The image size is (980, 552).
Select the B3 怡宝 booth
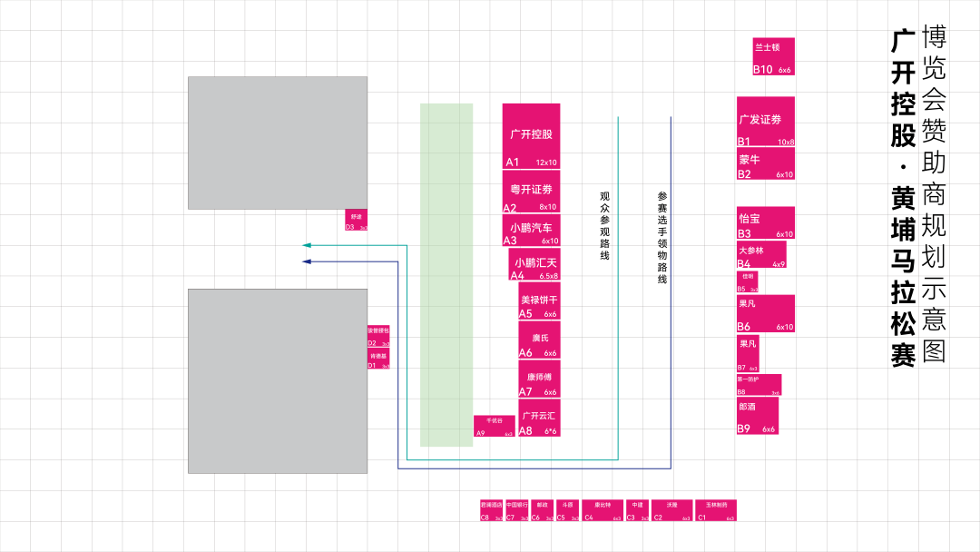(x=765, y=222)
